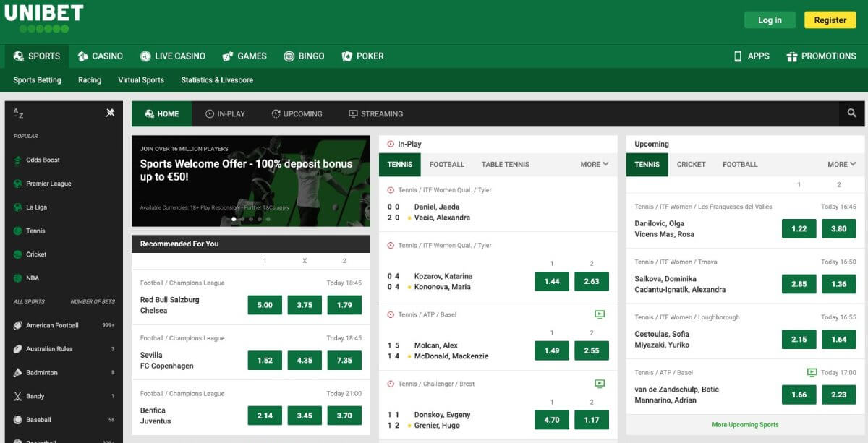
Task: Click the TV streaming icon beside Molcan match
Action: click(x=600, y=314)
